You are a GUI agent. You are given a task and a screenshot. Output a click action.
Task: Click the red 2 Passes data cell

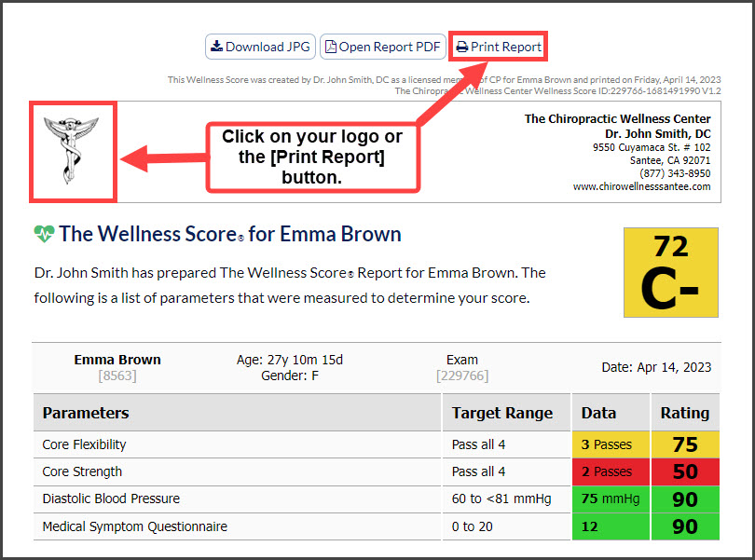click(611, 471)
